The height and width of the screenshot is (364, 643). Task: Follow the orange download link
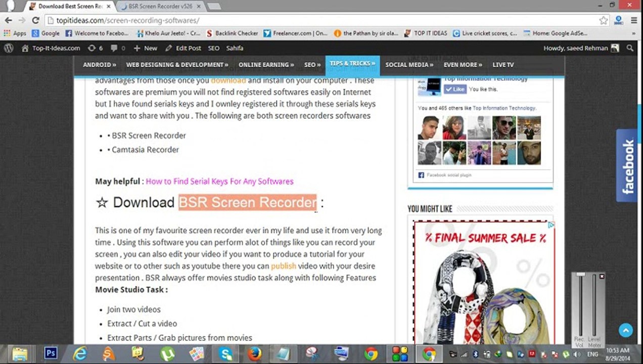[228, 80]
